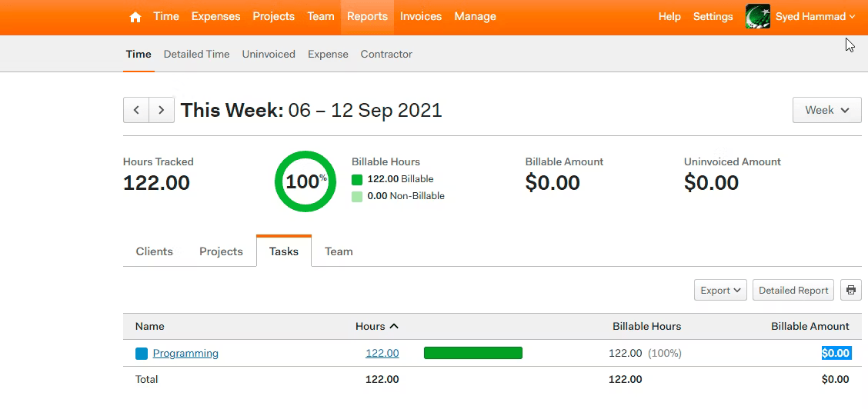The width and height of the screenshot is (868, 409).
Task: Click the print report icon
Action: coord(851,290)
